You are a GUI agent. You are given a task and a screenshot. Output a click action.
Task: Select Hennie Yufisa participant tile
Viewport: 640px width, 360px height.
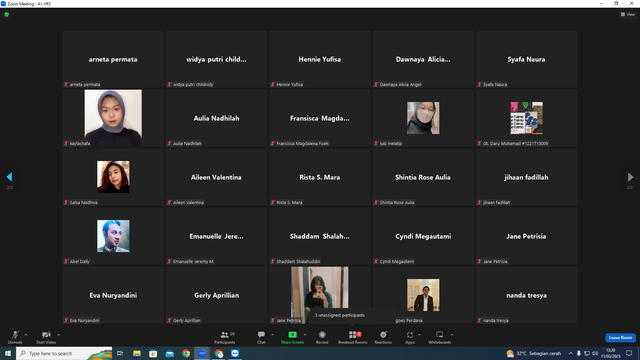[x=320, y=59]
